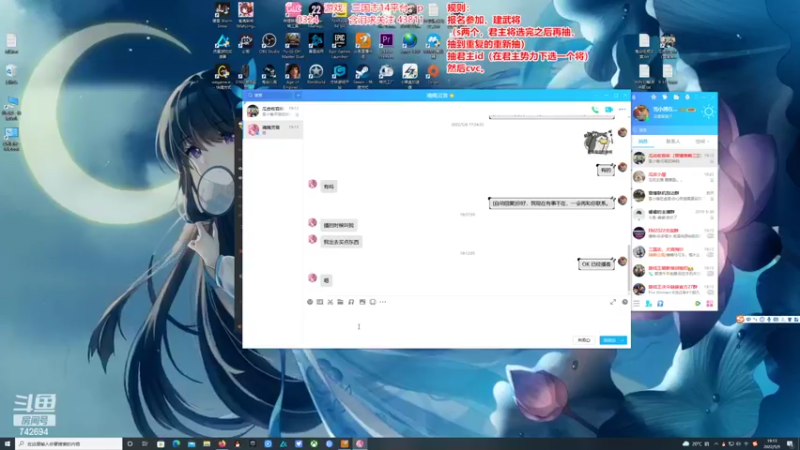Switch to the Contacts tab in QQ panel
The width and height of the screenshot is (800, 450).
[x=673, y=141]
